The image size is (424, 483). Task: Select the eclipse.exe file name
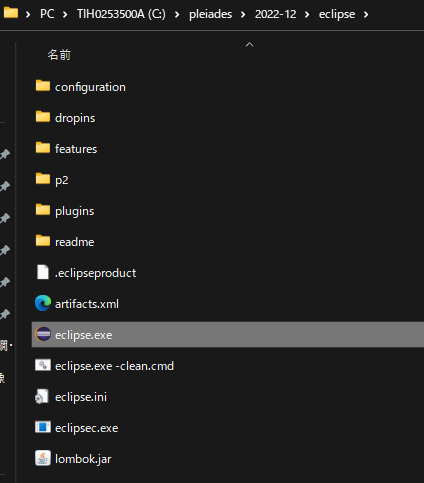tap(84, 335)
